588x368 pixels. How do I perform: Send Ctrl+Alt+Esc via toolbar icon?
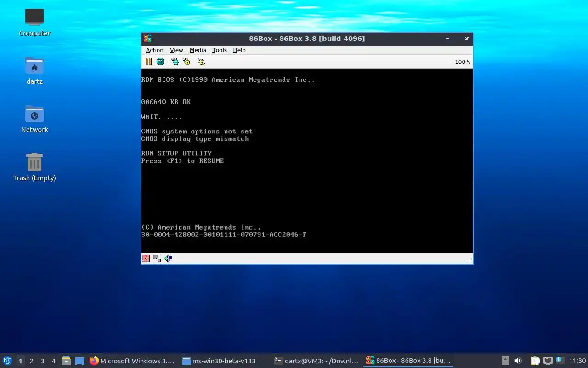tap(187, 62)
